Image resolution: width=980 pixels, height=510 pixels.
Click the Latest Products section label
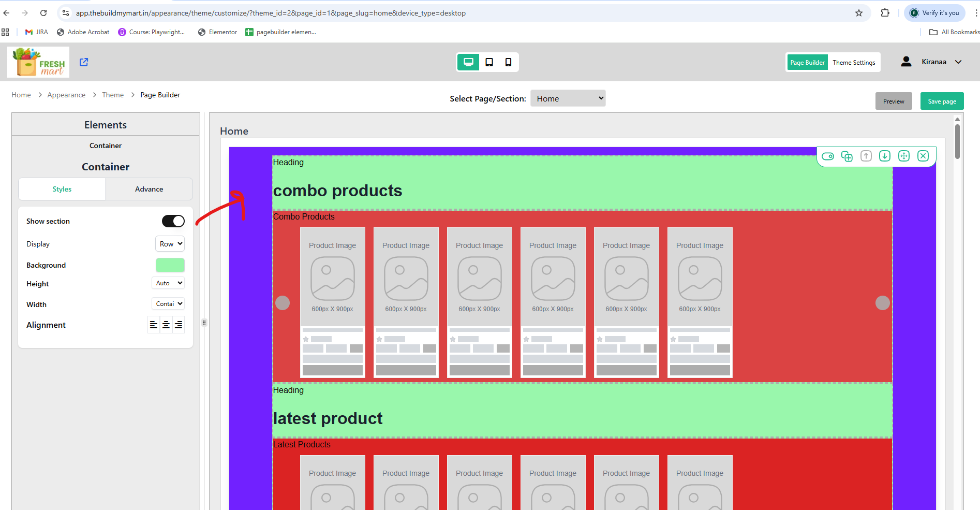pyautogui.click(x=302, y=444)
